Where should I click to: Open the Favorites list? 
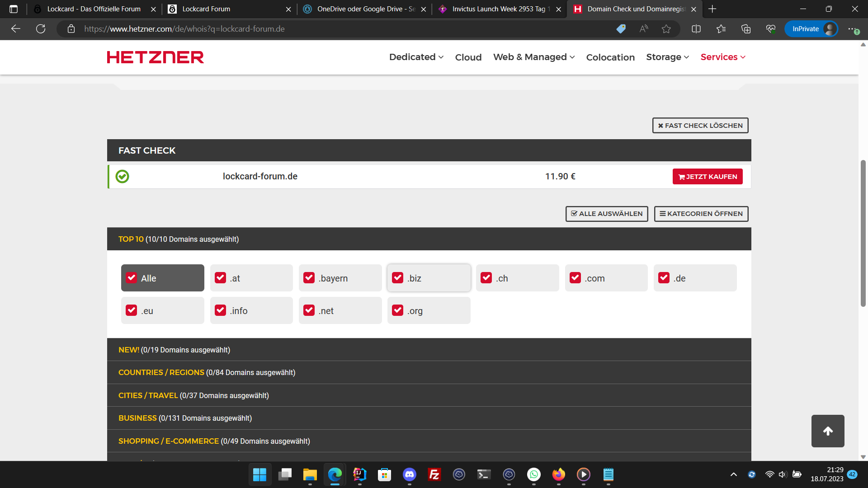pyautogui.click(x=721, y=29)
